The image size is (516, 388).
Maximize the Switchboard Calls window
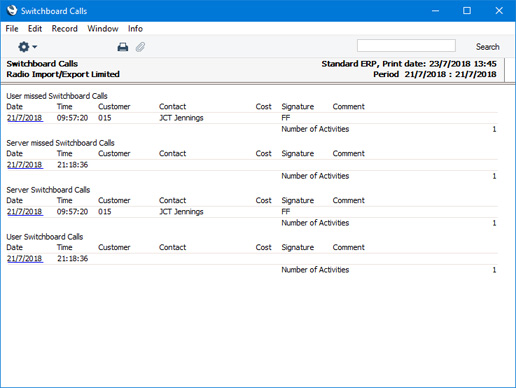coord(467,11)
